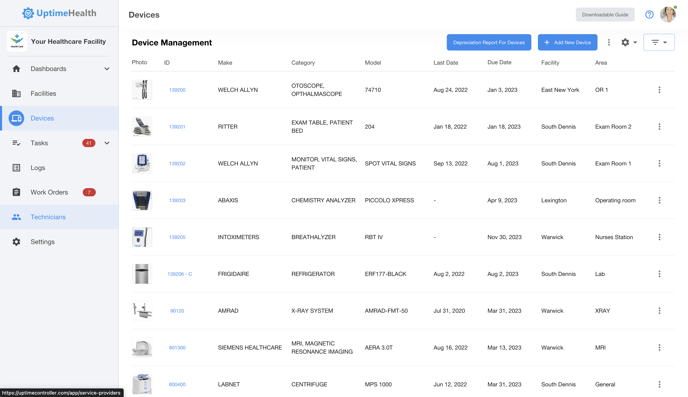688x397 pixels.
Task: Open the Dashboards home icon
Action: point(16,69)
